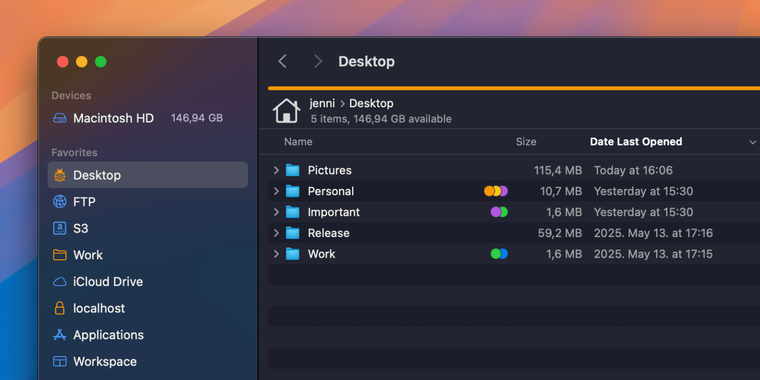Click the 2025. May 13. at 17:16 date

[653, 233]
